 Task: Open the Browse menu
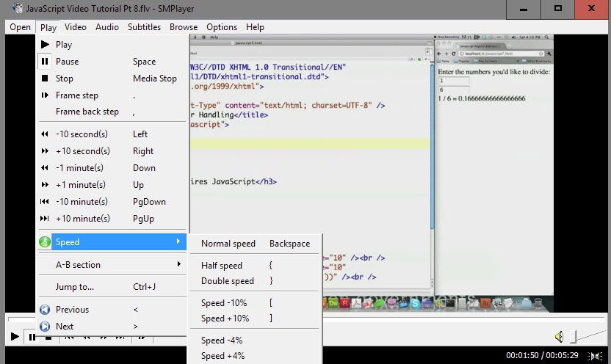point(184,27)
